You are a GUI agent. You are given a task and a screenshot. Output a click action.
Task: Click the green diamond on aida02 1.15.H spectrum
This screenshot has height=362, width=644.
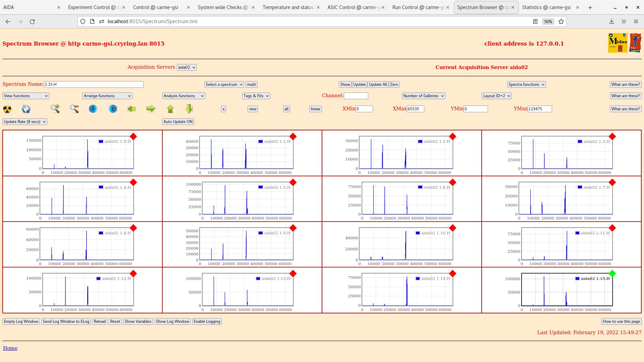612,274
